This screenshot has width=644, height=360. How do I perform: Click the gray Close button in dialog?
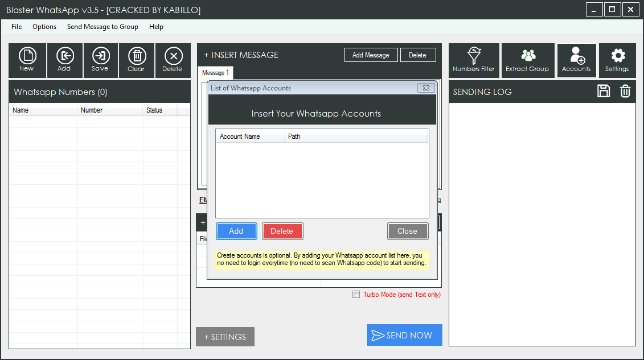tap(408, 231)
